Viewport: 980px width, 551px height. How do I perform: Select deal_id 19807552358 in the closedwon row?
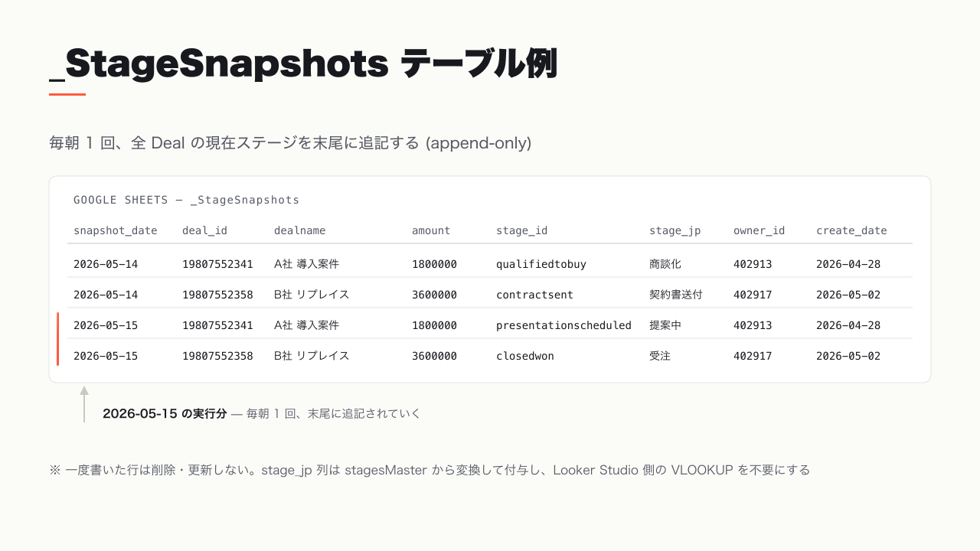[x=217, y=356]
